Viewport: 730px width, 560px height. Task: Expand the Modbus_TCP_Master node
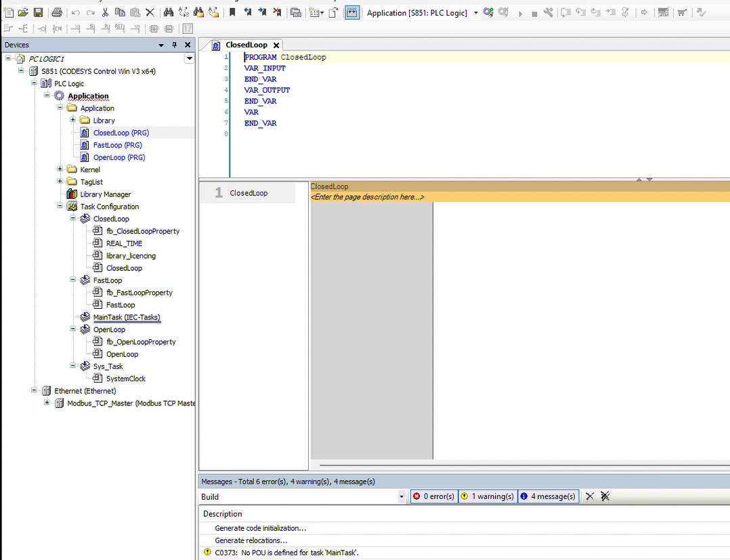tap(47, 403)
